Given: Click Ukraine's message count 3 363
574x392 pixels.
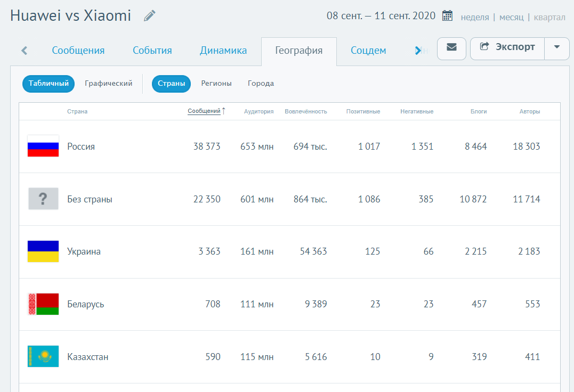Looking at the screenshot, I should click(209, 251).
